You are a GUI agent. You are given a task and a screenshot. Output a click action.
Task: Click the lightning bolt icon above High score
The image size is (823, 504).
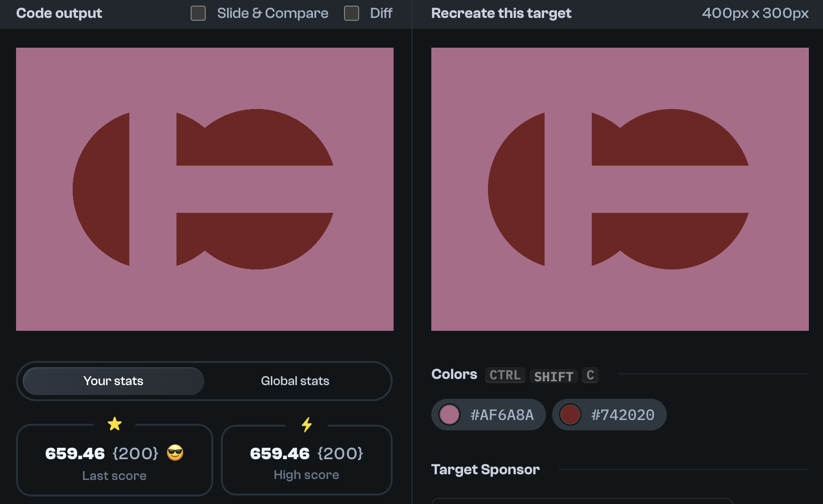pyautogui.click(x=307, y=424)
